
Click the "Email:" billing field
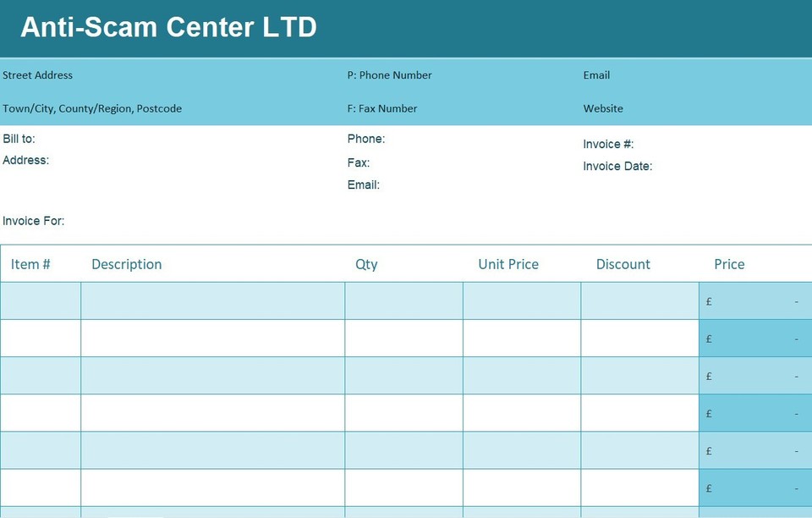pos(363,185)
